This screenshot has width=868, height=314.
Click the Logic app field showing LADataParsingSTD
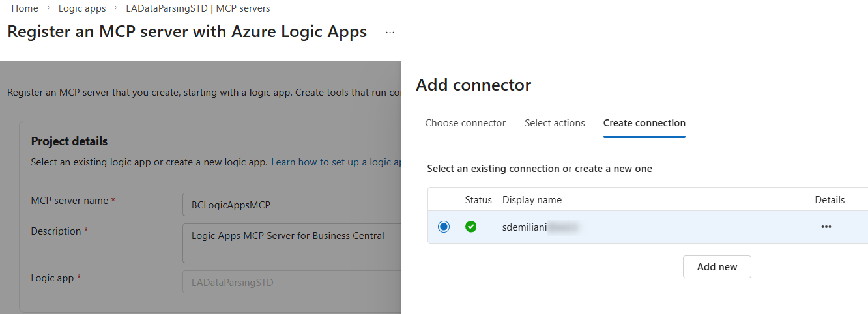pyautogui.click(x=291, y=283)
